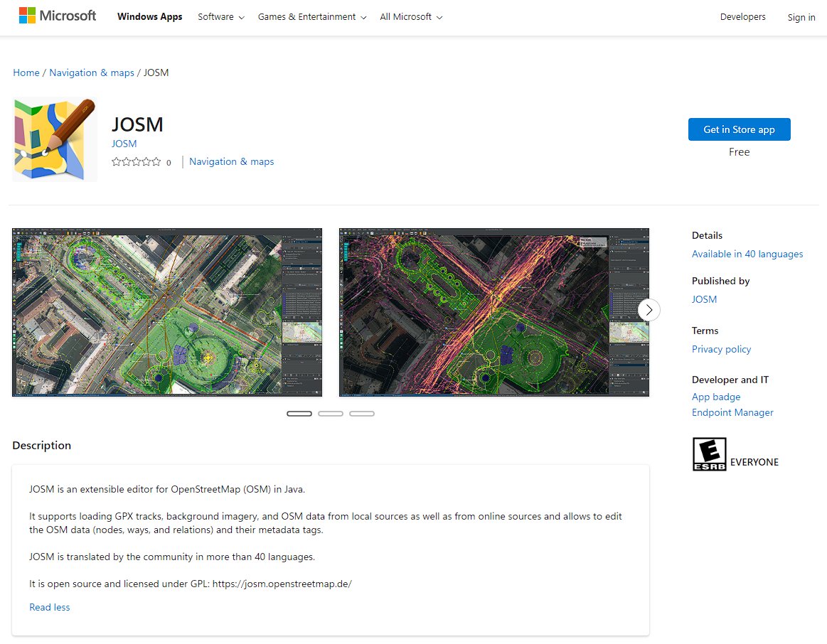The width and height of the screenshot is (827, 644).
Task: Click Read less in description
Action: click(50, 607)
